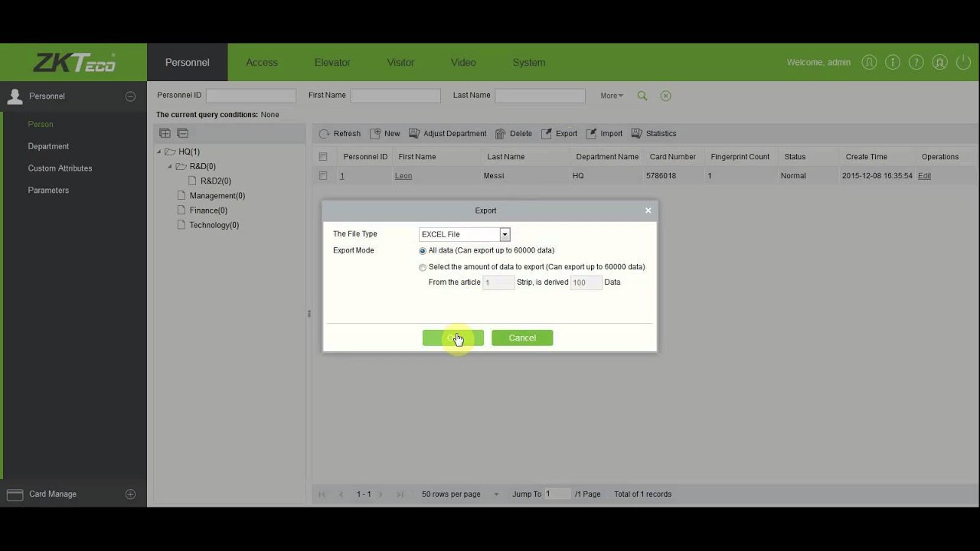This screenshot has width=980, height=551.
Task: Click the ZKTeco logo
Action: coord(73,63)
